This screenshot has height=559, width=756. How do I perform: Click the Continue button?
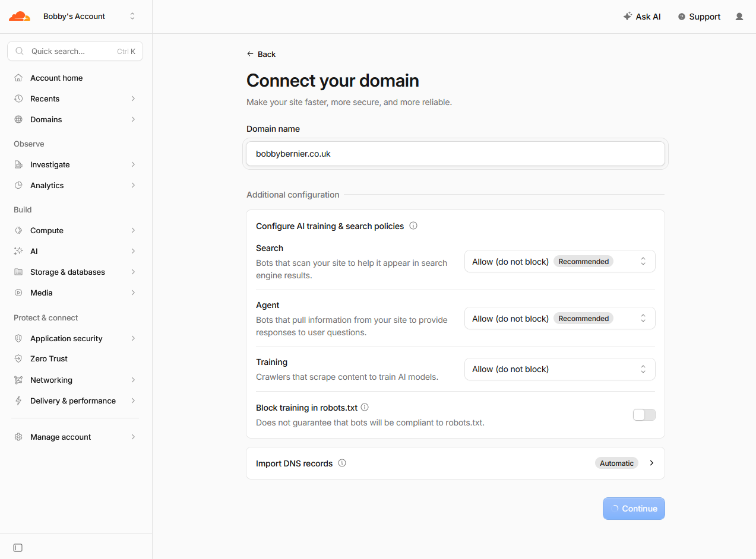point(634,509)
